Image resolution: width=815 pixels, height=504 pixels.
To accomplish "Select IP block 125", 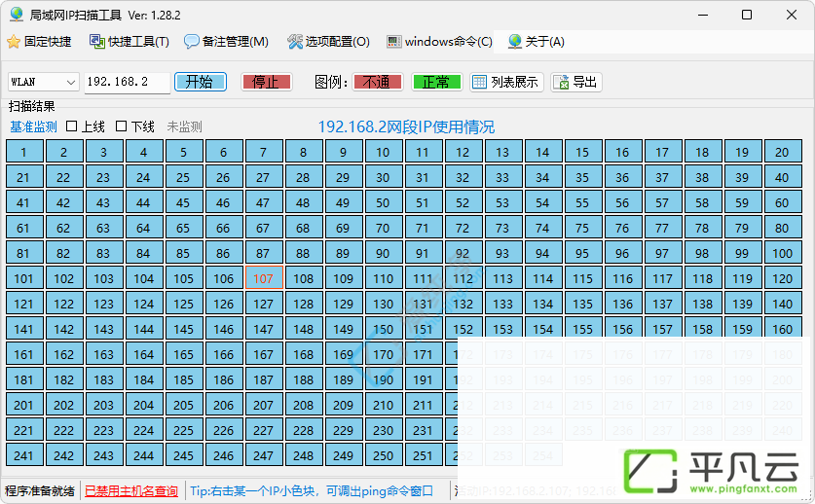I will tap(183, 304).
